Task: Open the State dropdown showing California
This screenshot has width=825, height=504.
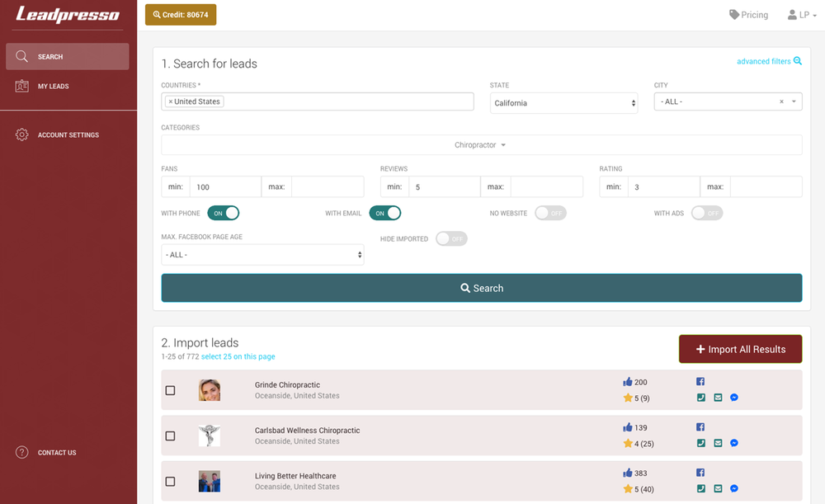Action: click(x=563, y=103)
